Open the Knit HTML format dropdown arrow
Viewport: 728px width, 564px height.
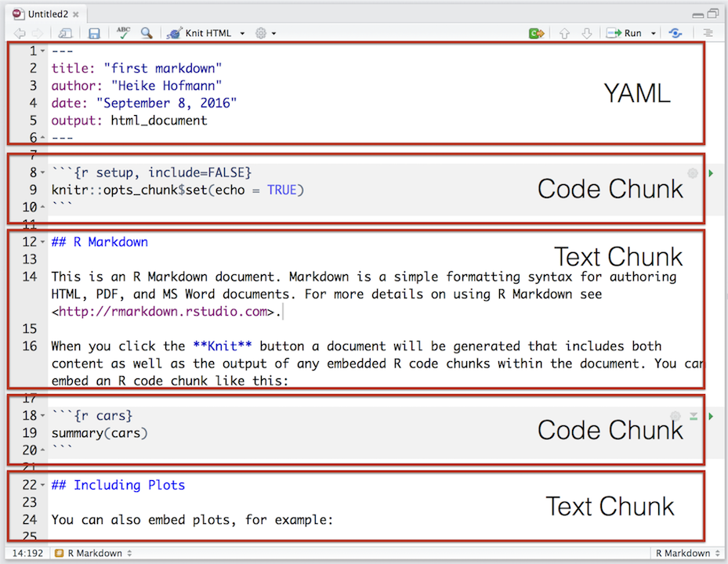242,34
